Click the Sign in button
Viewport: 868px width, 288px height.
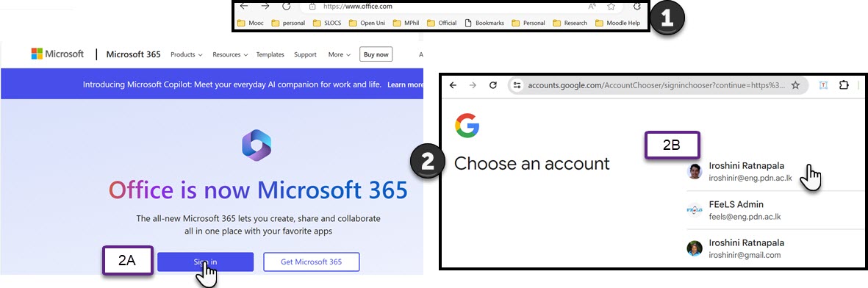click(x=205, y=262)
